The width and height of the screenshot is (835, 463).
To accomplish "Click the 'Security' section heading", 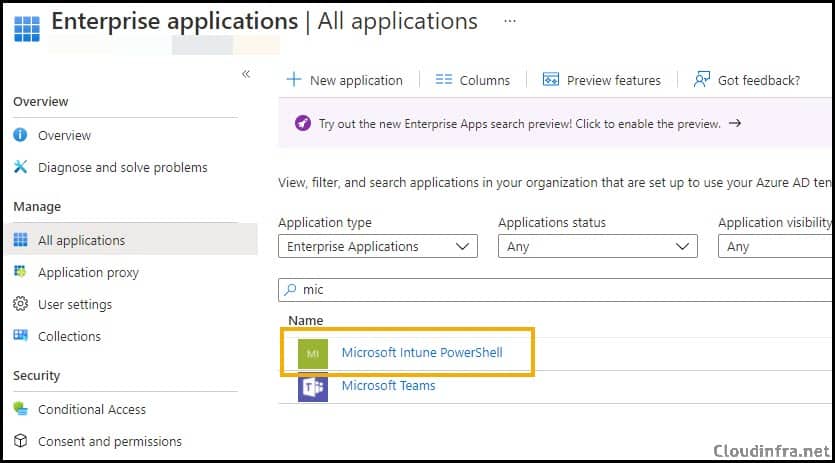I will (36, 375).
